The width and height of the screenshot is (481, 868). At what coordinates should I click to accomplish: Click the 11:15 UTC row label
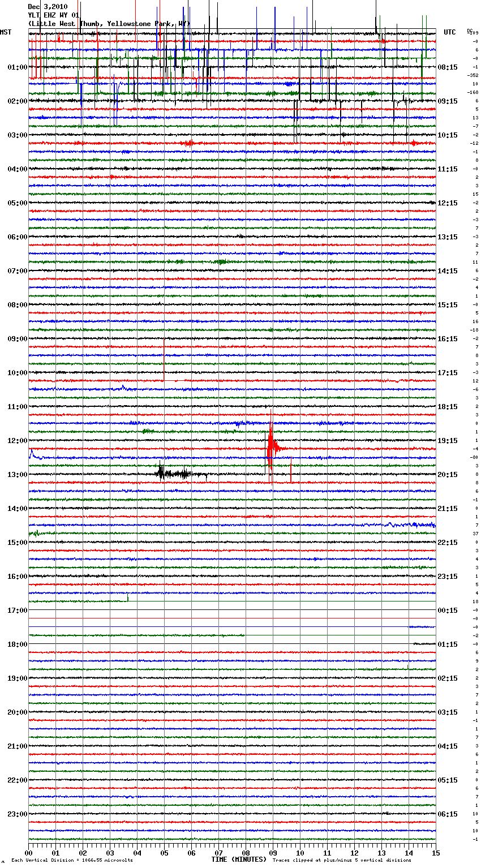point(448,169)
